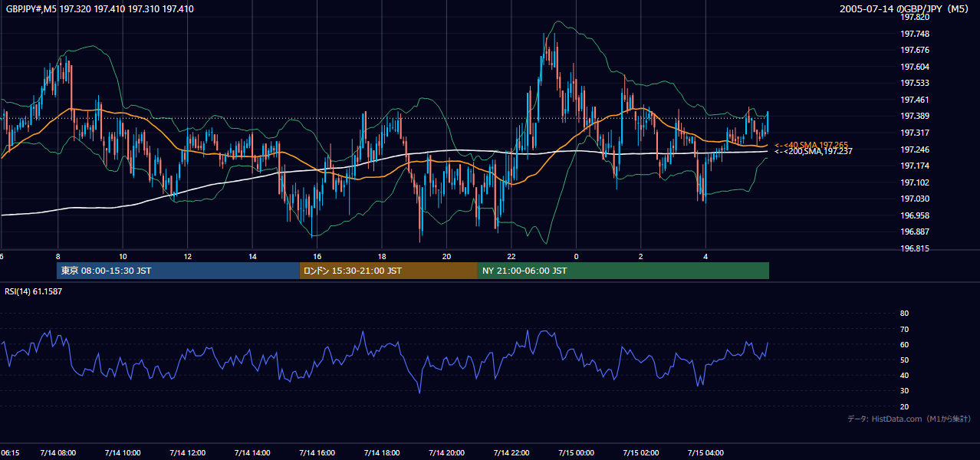Click the 7/14 22:00 time label
The height and width of the screenshot is (460, 980).
(511, 453)
